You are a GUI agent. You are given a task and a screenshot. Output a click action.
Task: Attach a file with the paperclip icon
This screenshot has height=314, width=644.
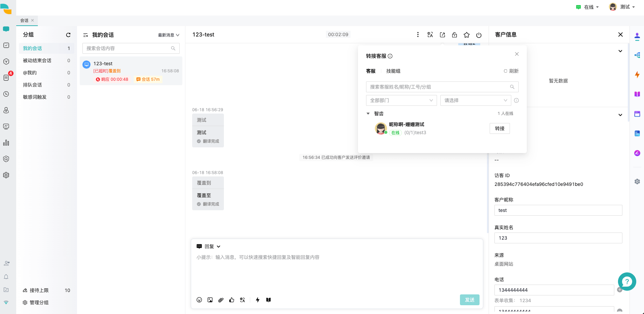[221, 300]
